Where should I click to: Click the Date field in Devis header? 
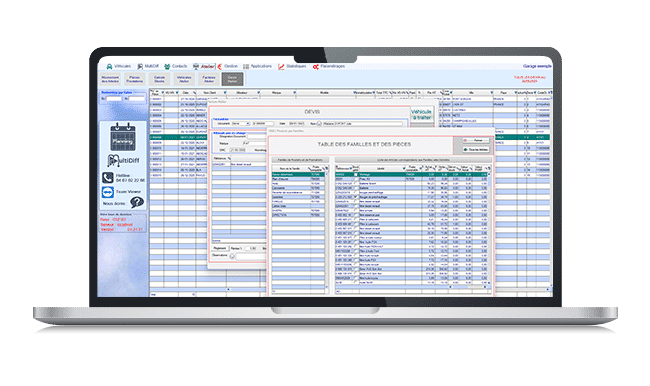pyautogui.click(x=297, y=124)
